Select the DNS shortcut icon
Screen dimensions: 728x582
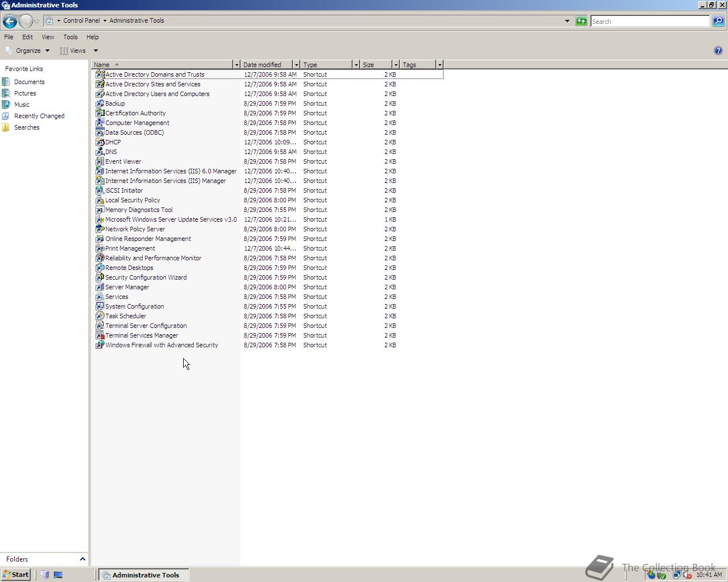[100, 152]
